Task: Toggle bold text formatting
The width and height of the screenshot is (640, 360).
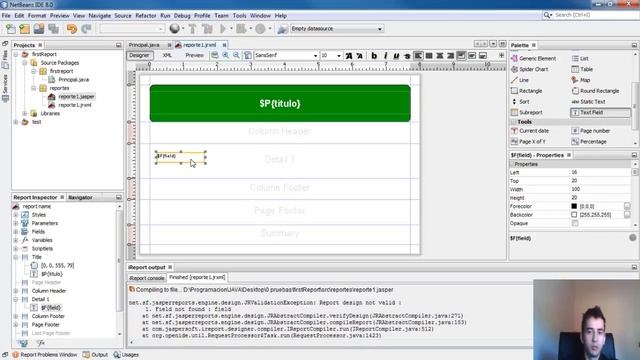Action: [374, 56]
